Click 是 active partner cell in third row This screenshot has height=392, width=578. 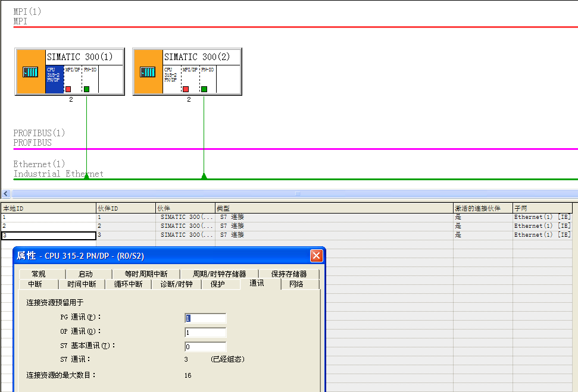point(458,235)
